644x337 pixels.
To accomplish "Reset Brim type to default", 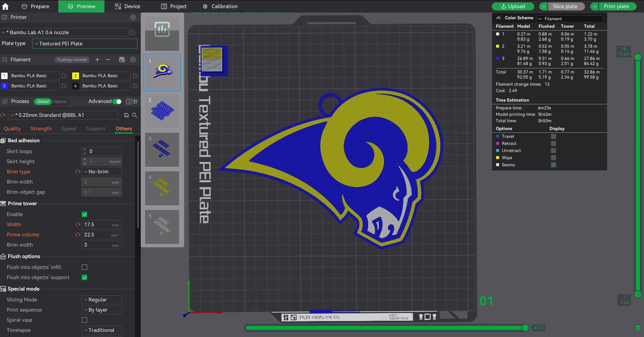I will tap(78, 172).
